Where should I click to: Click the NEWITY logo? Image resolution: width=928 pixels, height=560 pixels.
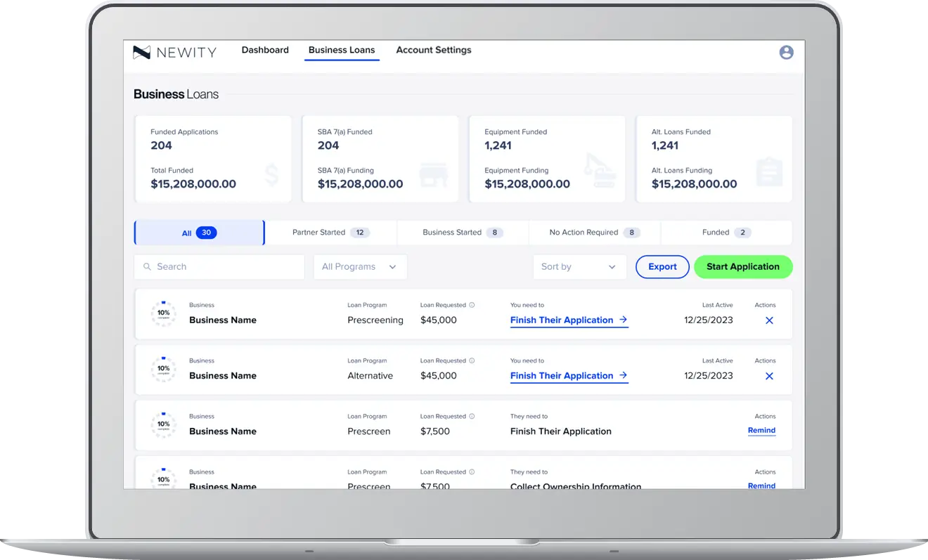[175, 52]
